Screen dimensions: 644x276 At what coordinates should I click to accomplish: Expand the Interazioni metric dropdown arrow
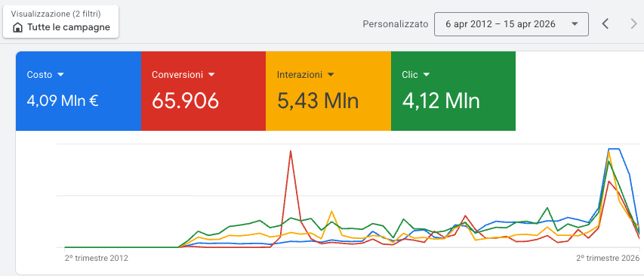click(x=331, y=75)
